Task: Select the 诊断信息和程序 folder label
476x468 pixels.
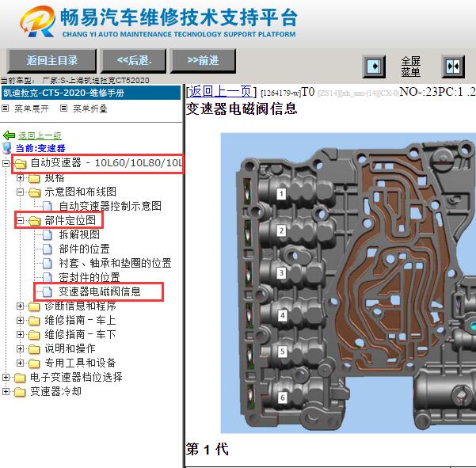Action: coord(81,306)
